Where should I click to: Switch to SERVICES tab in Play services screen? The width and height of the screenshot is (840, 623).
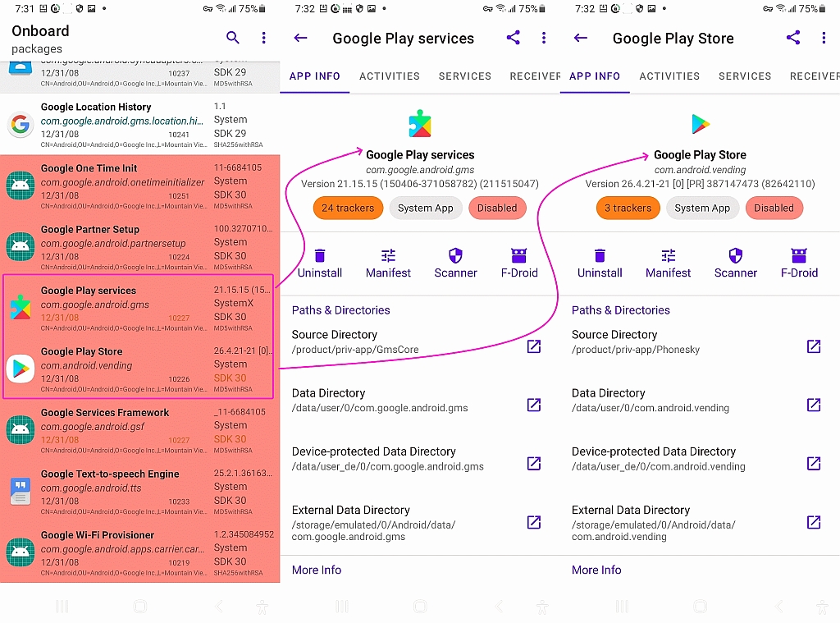click(465, 76)
